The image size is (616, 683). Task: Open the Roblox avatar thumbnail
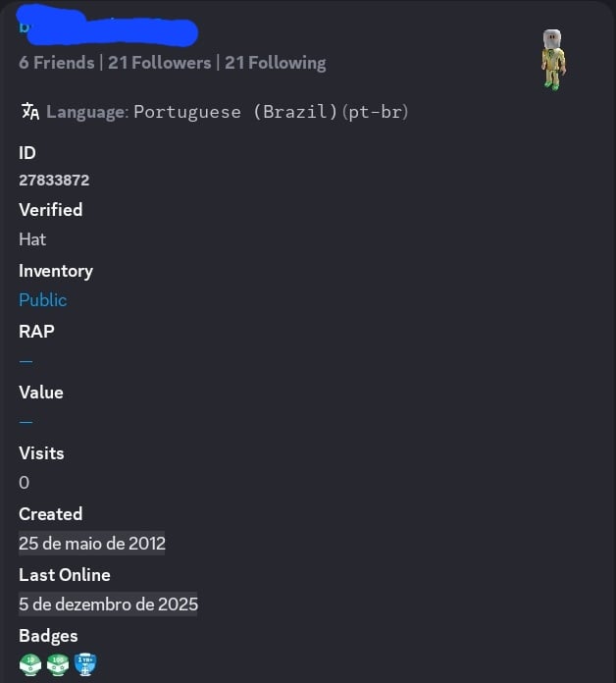click(554, 59)
